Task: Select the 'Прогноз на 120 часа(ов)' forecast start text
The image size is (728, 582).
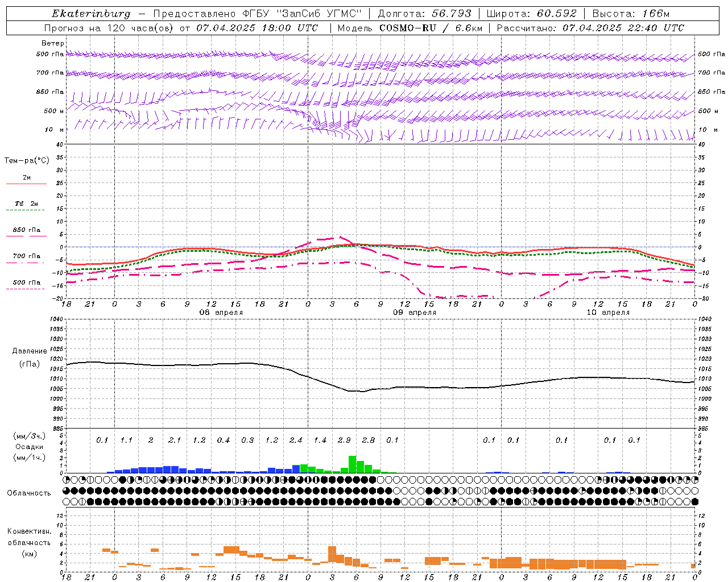Action: [110, 28]
